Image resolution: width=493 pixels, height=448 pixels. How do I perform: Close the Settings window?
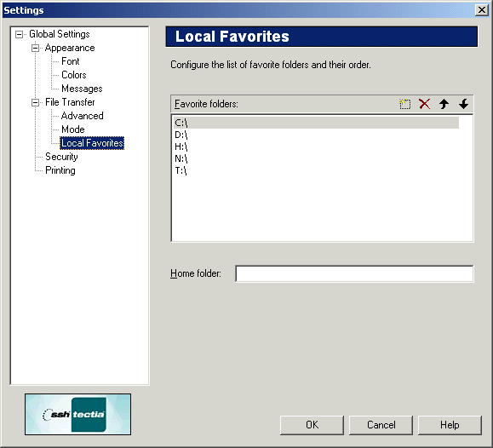pos(482,10)
